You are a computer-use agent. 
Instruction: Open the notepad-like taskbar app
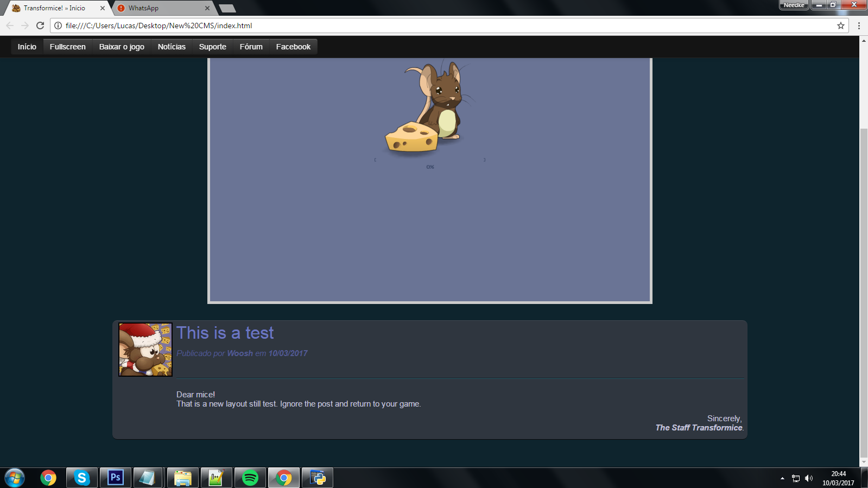coord(148,478)
